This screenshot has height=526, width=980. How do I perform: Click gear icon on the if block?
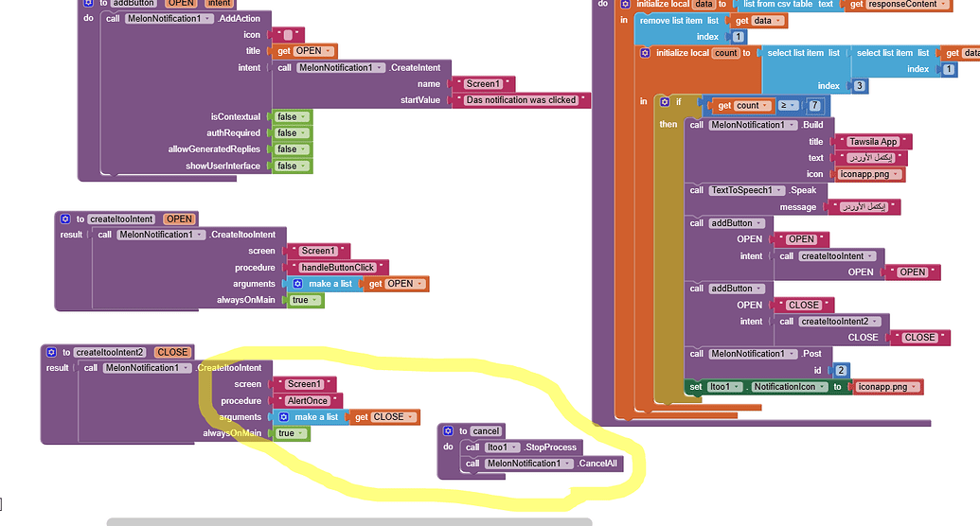[665, 102]
